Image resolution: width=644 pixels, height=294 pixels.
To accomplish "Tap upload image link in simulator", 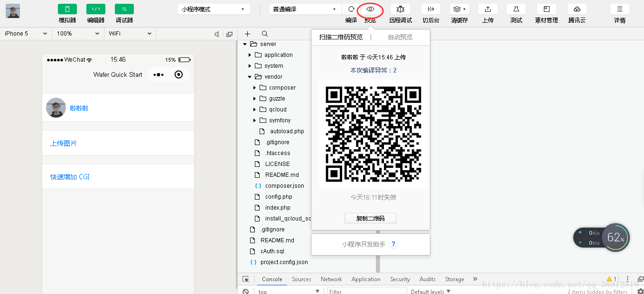I will tap(64, 143).
